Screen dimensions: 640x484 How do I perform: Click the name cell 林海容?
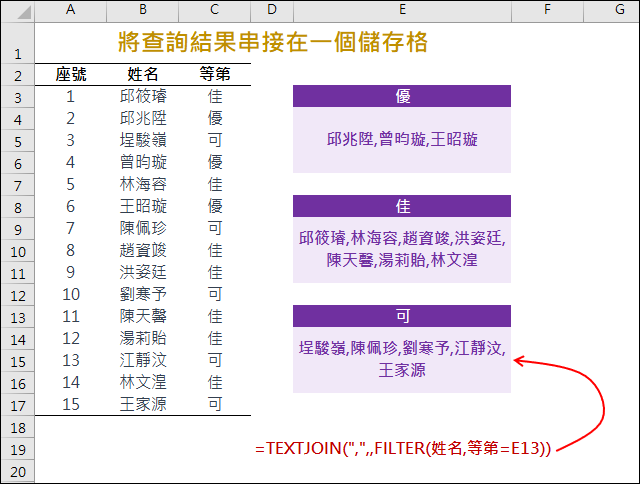tap(142, 184)
